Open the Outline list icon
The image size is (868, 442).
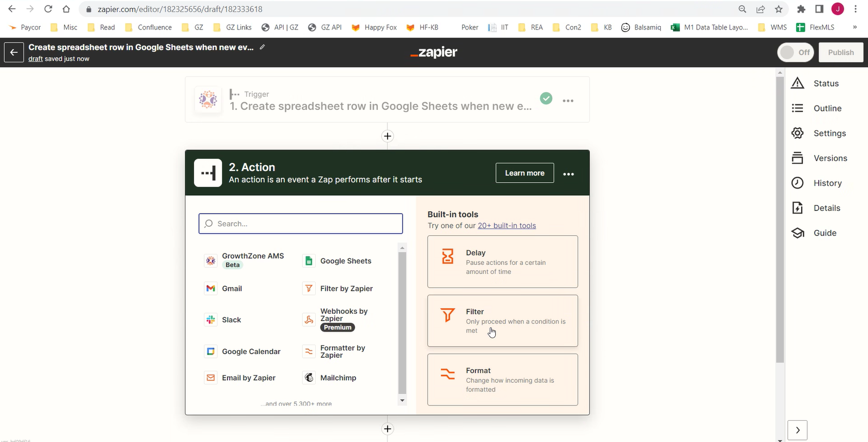(797, 108)
